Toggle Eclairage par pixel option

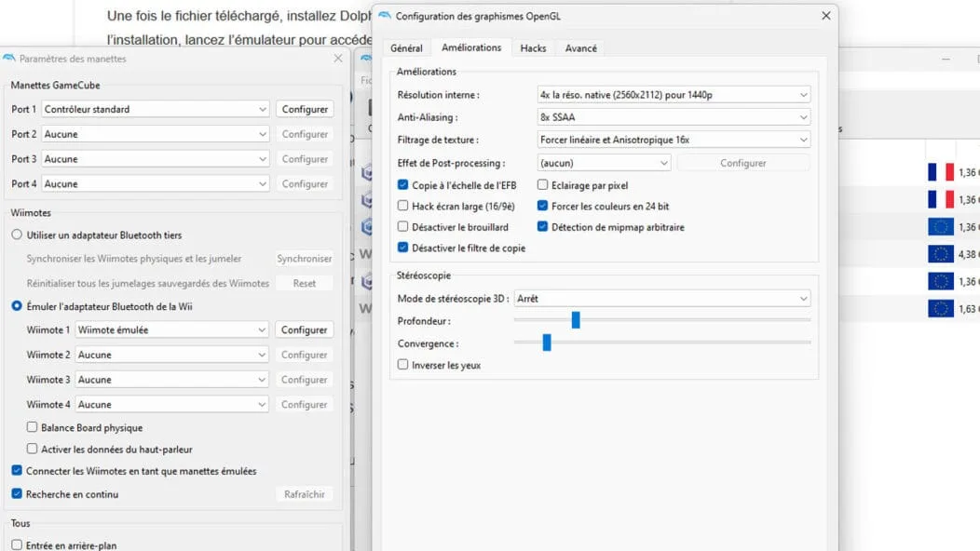543,185
